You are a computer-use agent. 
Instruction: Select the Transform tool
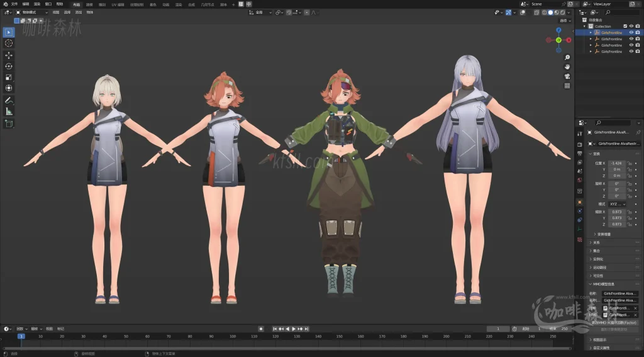click(9, 88)
